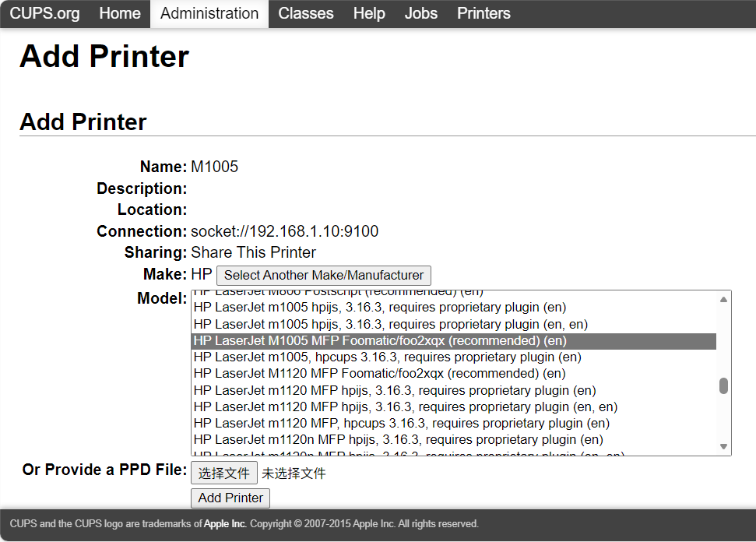Select HP LaserJet m1120 MFP, hpcups model
The height and width of the screenshot is (542, 756).
tap(454, 424)
